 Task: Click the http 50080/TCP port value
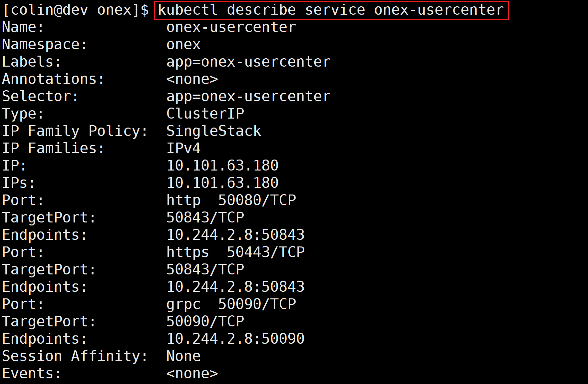231,200
